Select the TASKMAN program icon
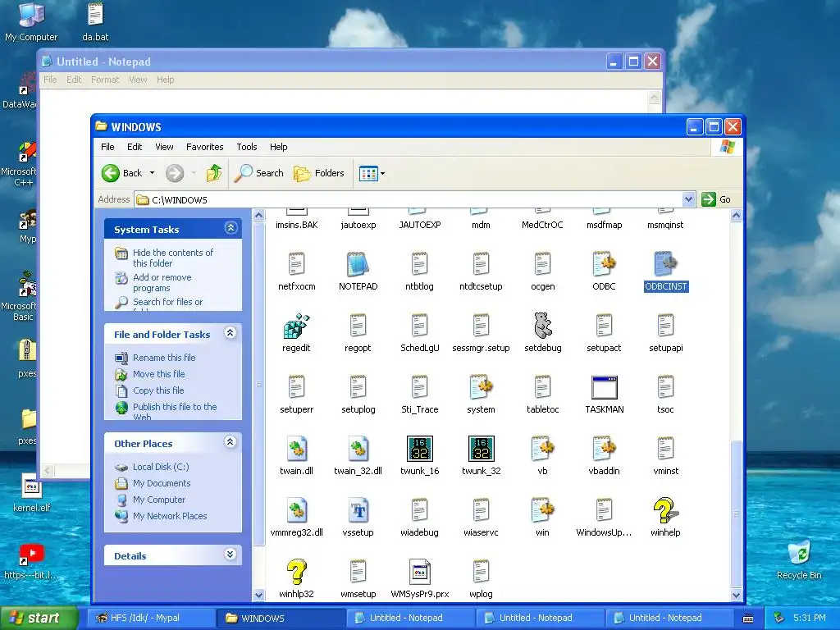Viewport: 840px width, 630px height. (x=605, y=387)
